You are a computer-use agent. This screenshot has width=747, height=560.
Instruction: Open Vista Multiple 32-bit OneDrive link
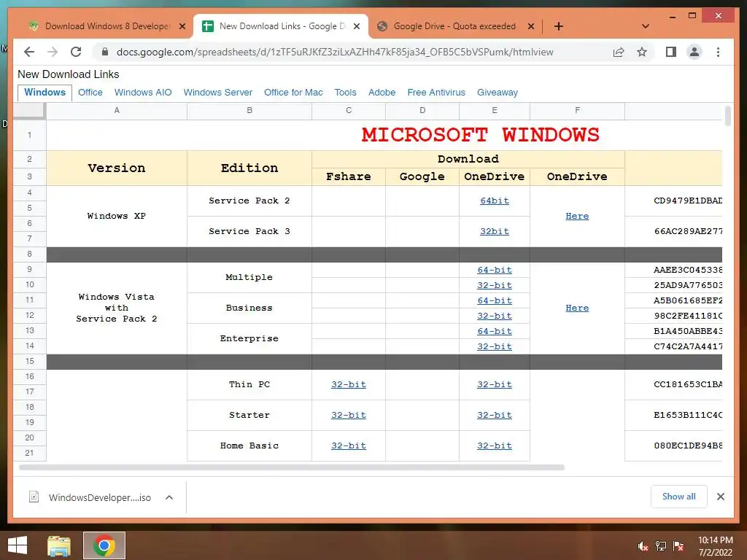point(495,285)
